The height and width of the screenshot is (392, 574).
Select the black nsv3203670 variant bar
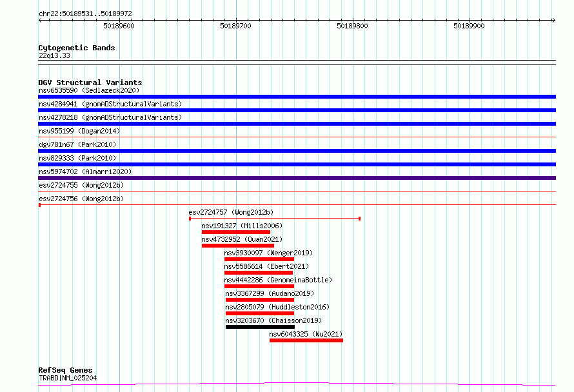pyautogui.click(x=261, y=327)
